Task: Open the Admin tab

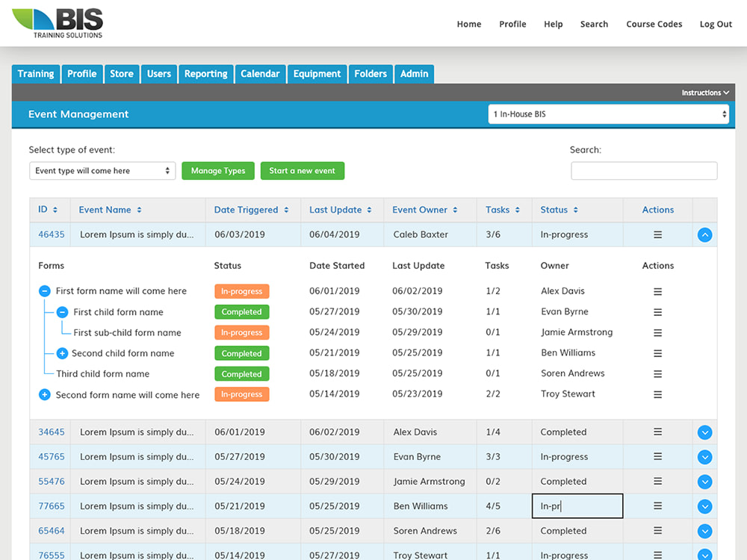Action: tap(415, 74)
